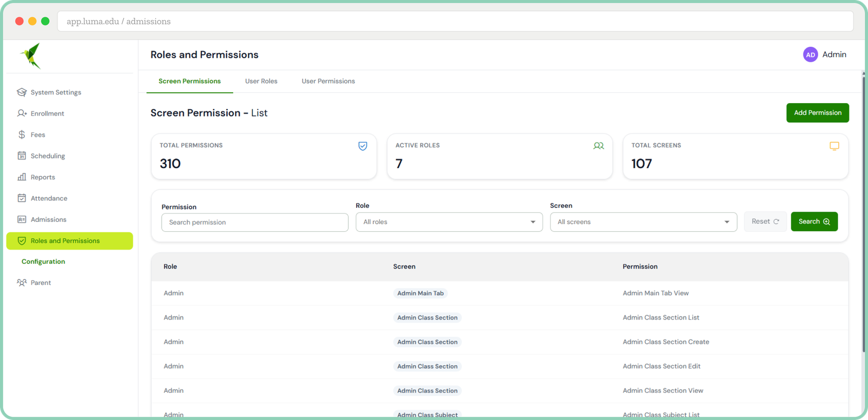Click Admin Class Section badge in Create row
The image size is (868, 420).
427,342
